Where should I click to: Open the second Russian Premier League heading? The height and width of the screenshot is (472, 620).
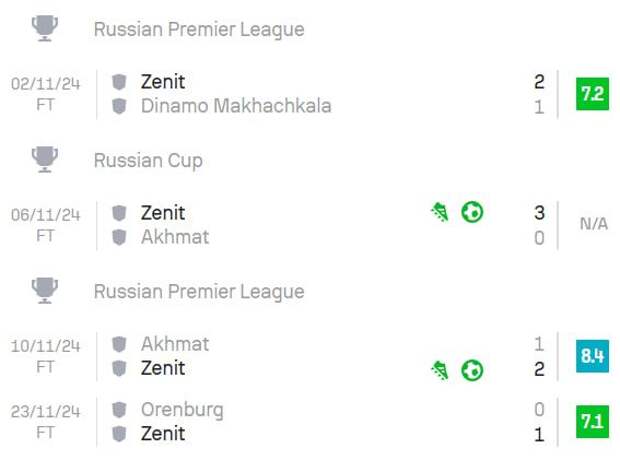point(199,292)
